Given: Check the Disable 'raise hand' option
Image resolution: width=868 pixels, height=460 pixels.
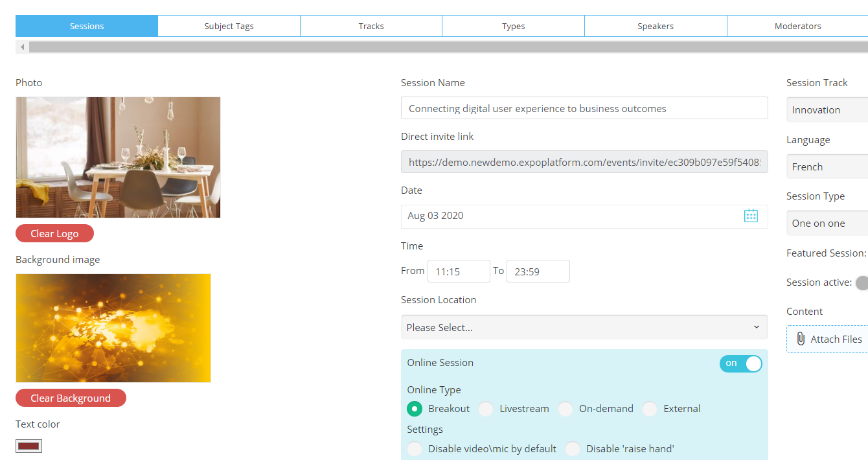Looking at the screenshot, I should 573,449.
